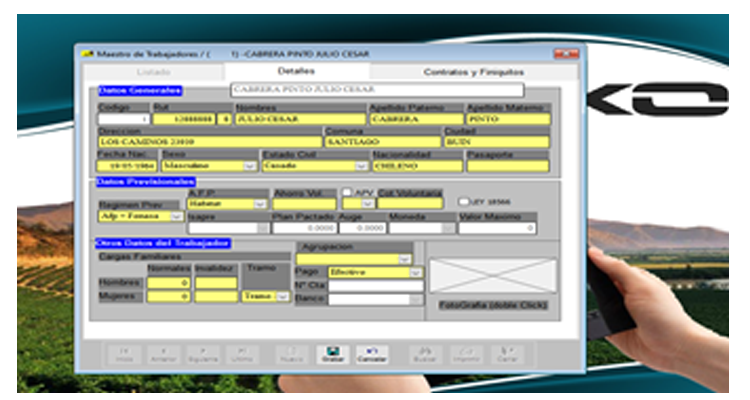Edit the Apellido Materno field
Image resolution: width=750 pixels, height=400 pixels.
tap(508, 119)
